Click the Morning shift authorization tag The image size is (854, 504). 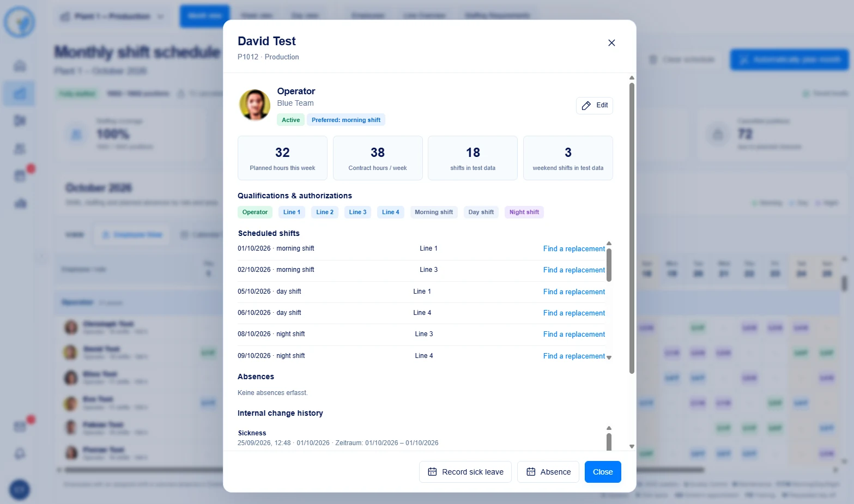point(434,212)
